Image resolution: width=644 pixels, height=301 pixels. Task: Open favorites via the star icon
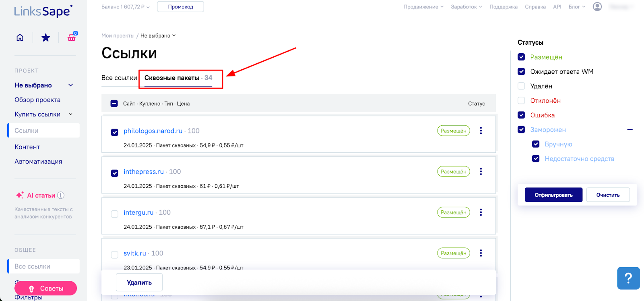(46, 37)
